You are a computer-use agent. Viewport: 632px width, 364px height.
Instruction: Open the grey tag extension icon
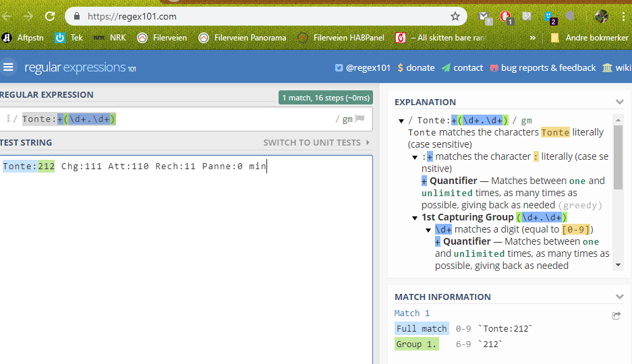point(527,16)
